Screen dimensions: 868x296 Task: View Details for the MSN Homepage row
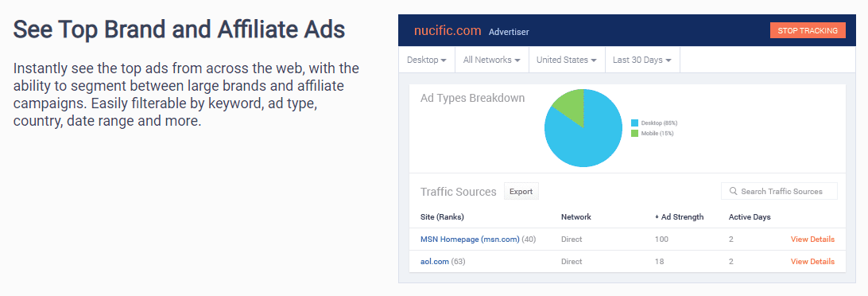(812, 240)
